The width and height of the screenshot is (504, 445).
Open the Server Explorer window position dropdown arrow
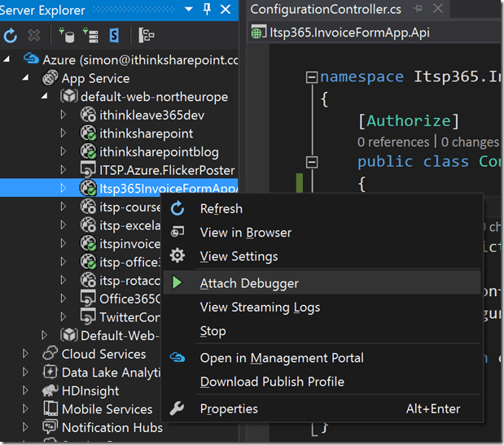click(x=189, y=9)
